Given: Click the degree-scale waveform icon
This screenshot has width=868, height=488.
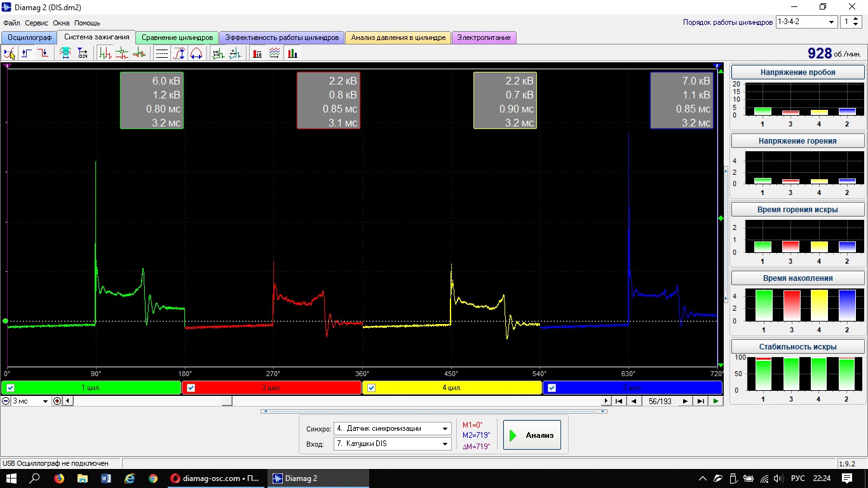Looking at the screenshot, I should (235, 53).
